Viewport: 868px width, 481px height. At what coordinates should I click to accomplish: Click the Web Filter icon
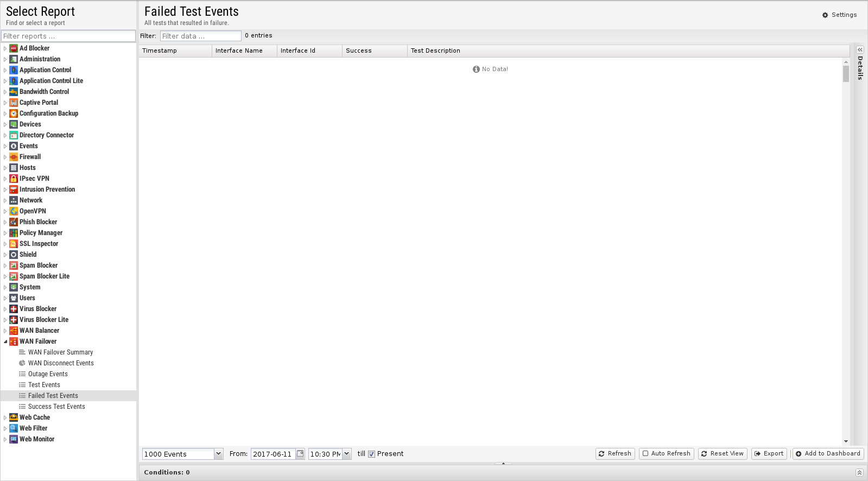14,428
